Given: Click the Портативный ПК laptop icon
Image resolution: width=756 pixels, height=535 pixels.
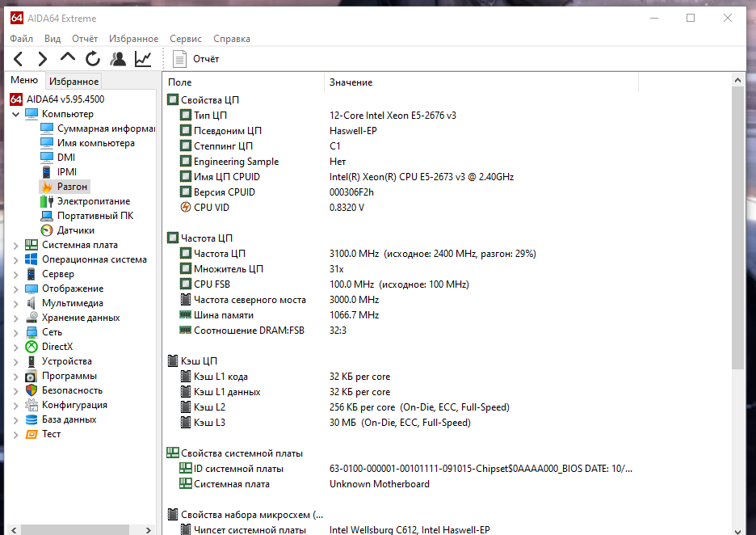Looking at the screenshot, I should click(x=47, y=216).
